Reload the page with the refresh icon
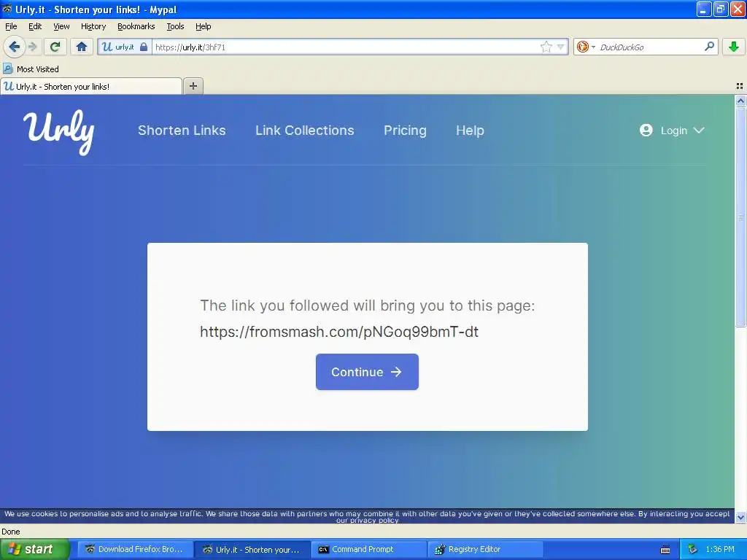 [x=55, y=47]
